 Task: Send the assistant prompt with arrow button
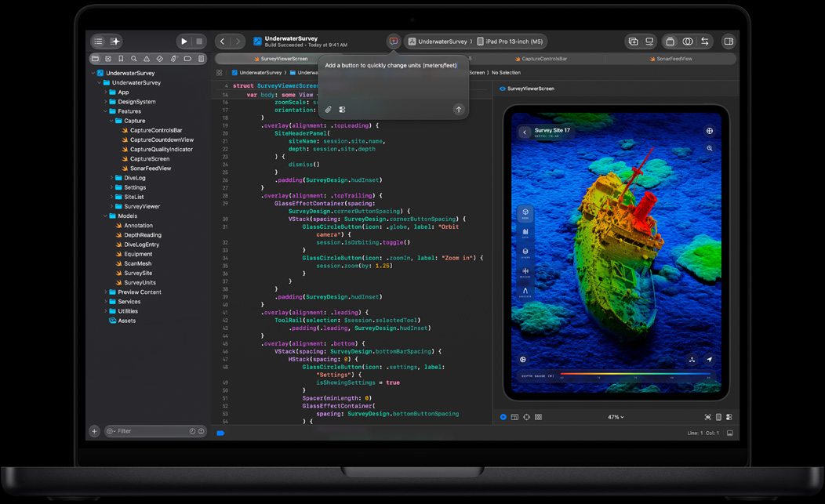pyautogui.click(x=459, y=110)
